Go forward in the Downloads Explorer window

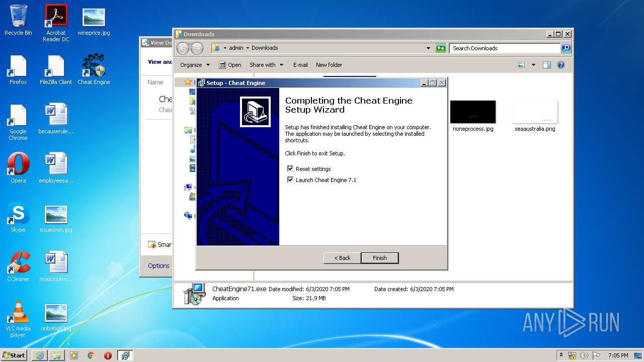[x=197, y=48]
